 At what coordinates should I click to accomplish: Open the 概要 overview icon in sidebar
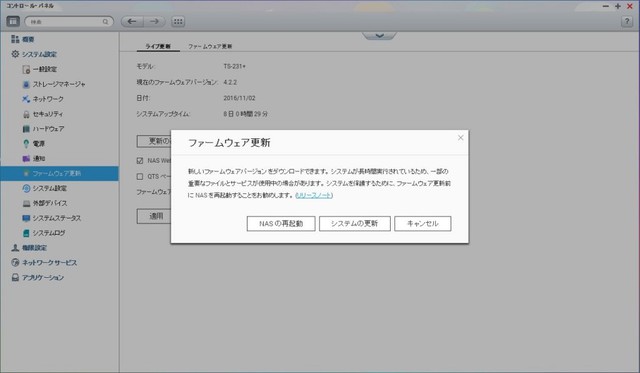pos(15,39)
